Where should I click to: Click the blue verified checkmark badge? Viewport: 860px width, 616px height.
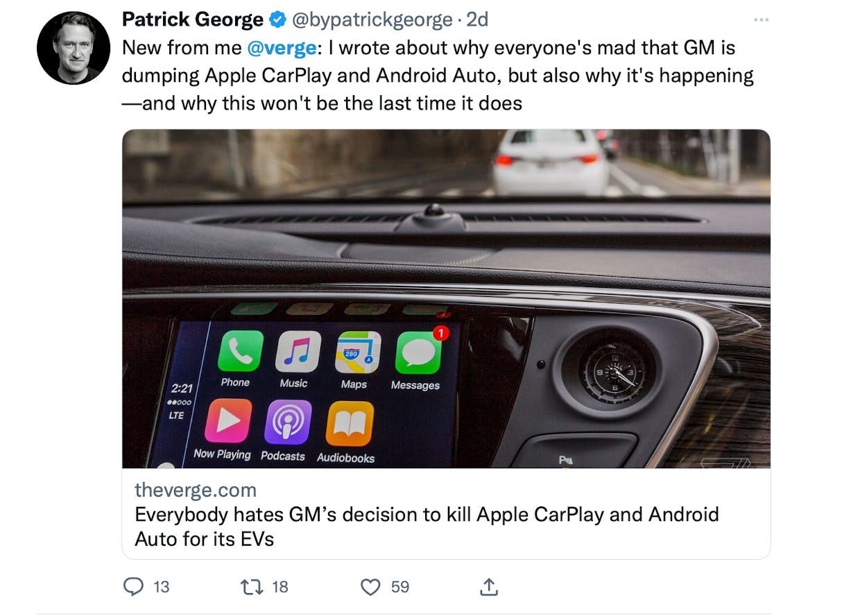point(277,20)
